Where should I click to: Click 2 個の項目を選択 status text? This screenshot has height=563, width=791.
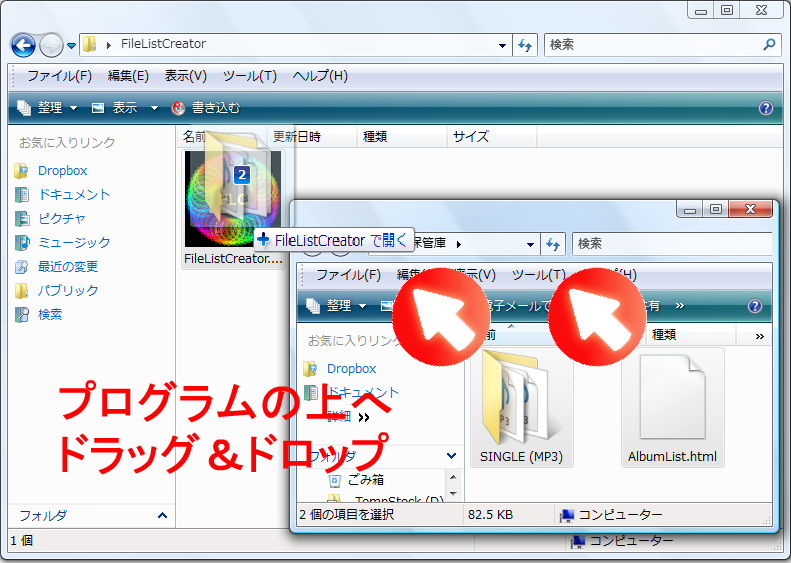(347, 515)
